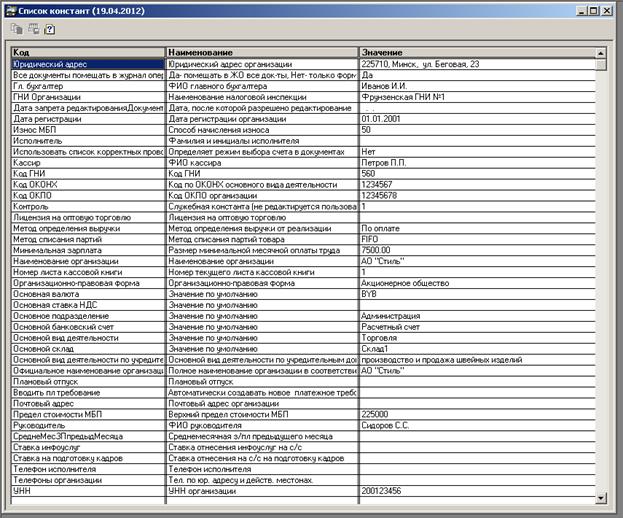Click the FIFO value
Viewport: 623px width, 518px height.
(370, 239)
